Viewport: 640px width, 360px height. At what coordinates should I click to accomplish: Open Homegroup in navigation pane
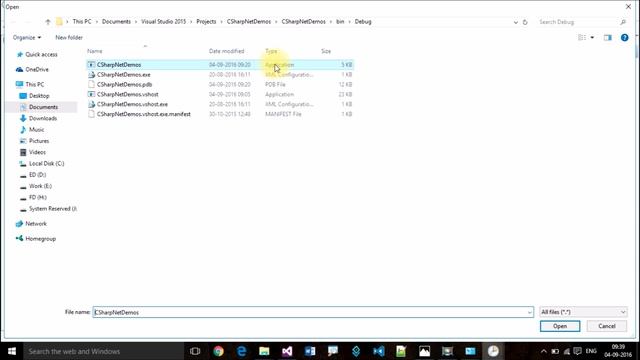point(40,239)
